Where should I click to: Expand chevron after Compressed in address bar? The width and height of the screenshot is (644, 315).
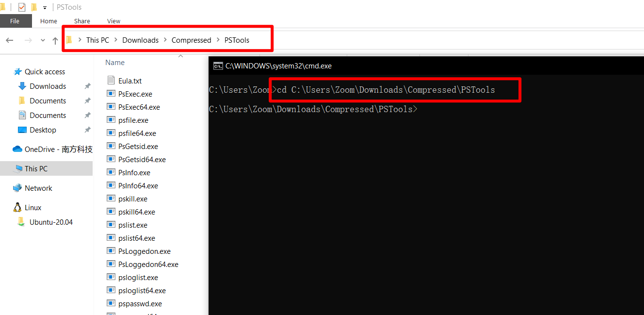pos(218,40)
